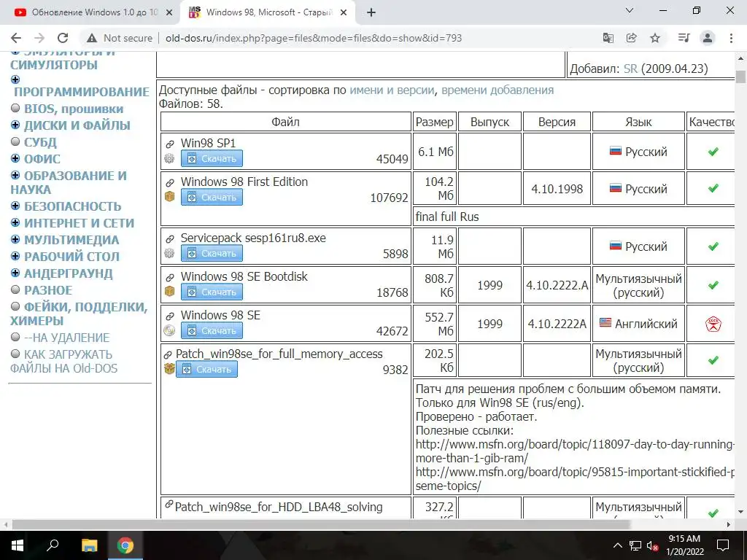Open the Chrome three-dot menu

(731, 38)
